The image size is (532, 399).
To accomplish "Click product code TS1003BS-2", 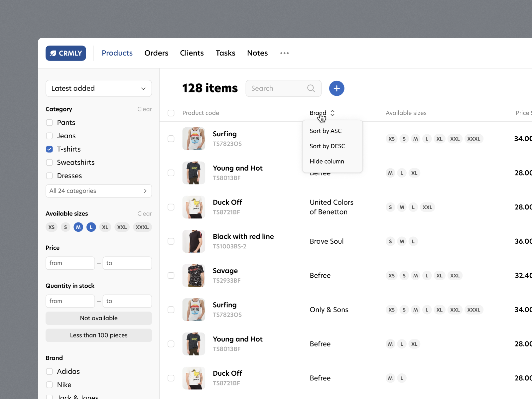I will point(229,246).
